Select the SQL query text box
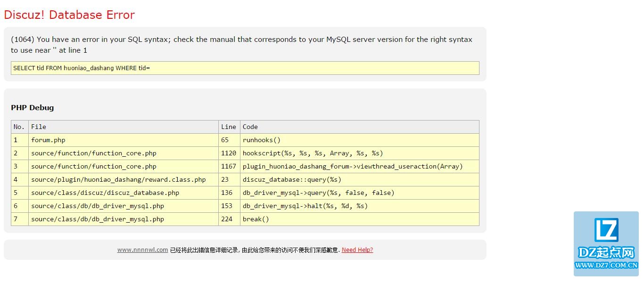Viewport: 644px width, 282px height. point(245,68)
